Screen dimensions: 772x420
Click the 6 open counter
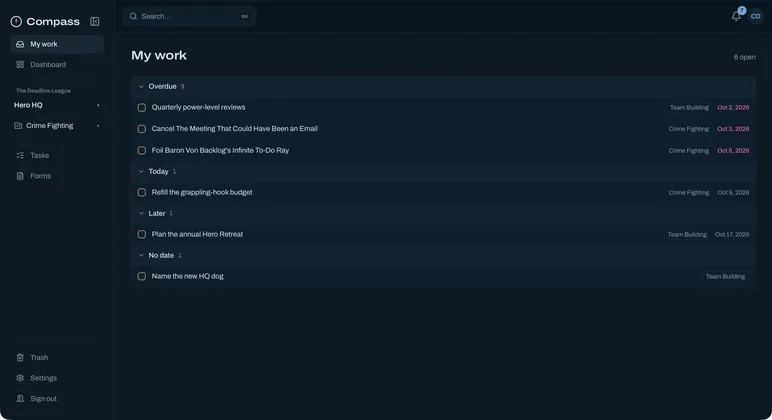tap(744, 57)
